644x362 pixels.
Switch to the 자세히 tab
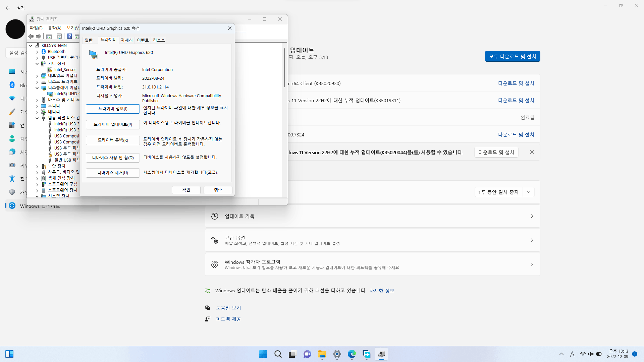click(126, 40)
